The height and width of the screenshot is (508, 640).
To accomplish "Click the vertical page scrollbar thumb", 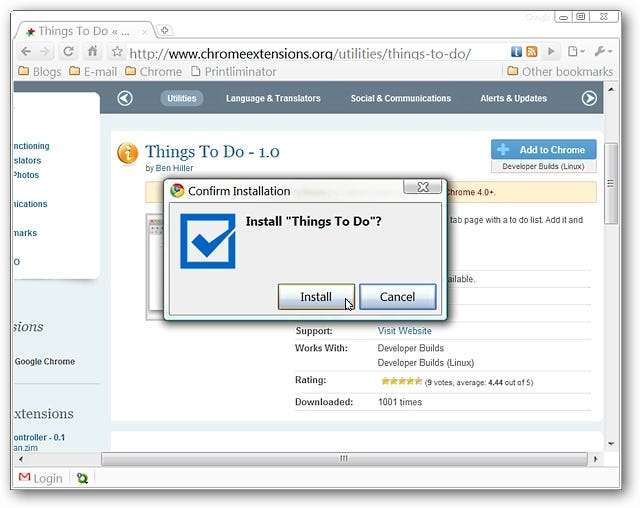I will 611,184.
